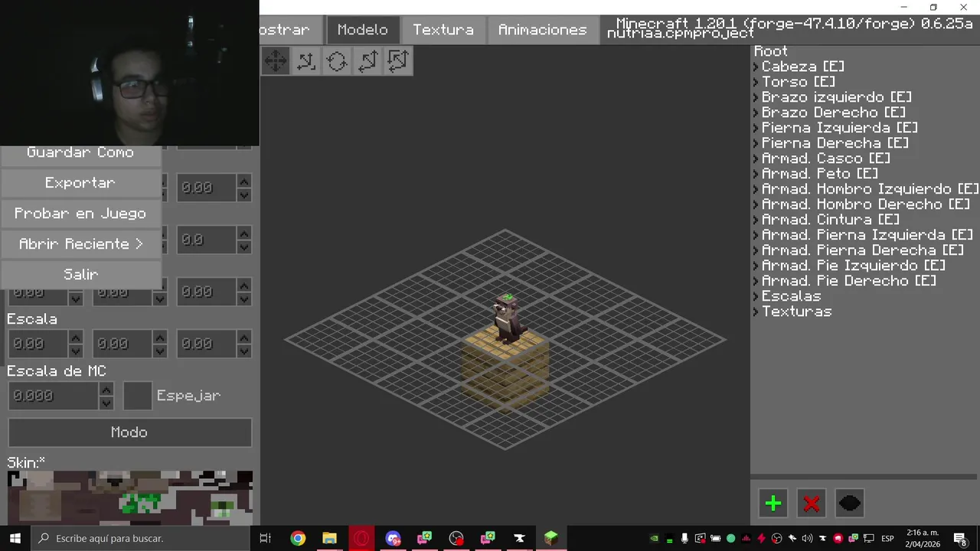Select Armad. Pierna Derecha [E] row

click(x=863, y=250)
